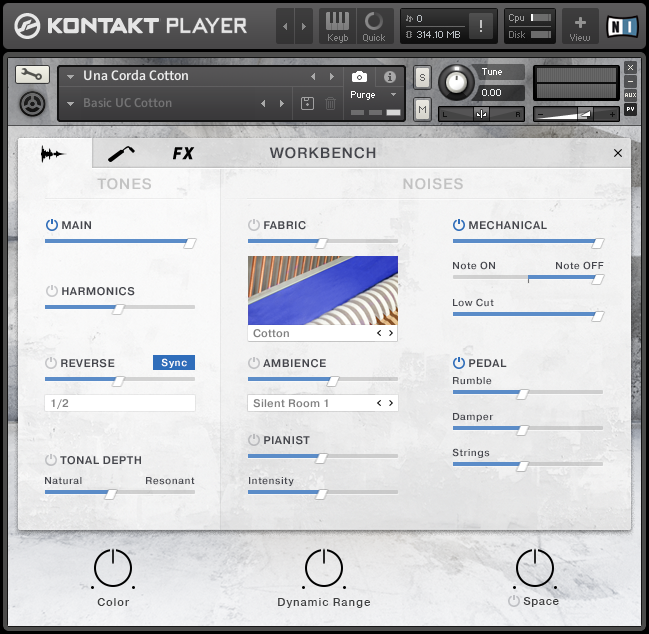Solo the instrument with S button
Screen dimensions: 649x634
tap(422, 77)
